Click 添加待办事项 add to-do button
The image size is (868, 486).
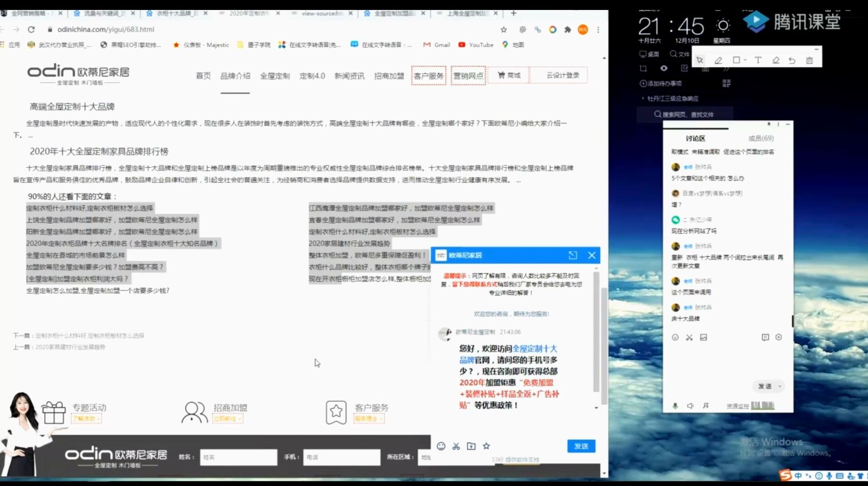pyautogui.click(x=661, y=83)
